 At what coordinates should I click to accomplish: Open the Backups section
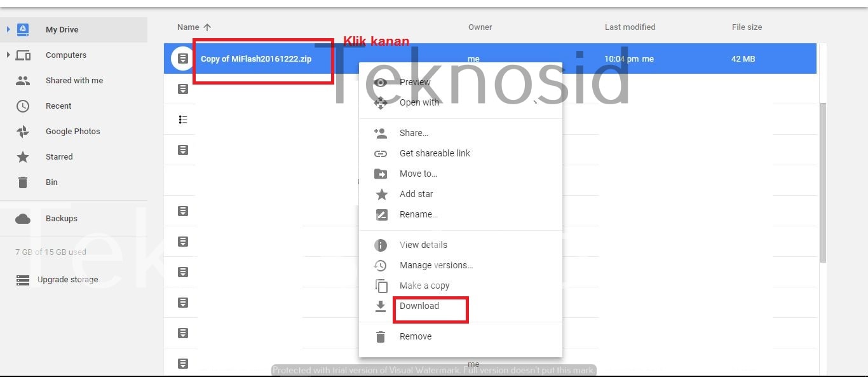coord(62,219)
